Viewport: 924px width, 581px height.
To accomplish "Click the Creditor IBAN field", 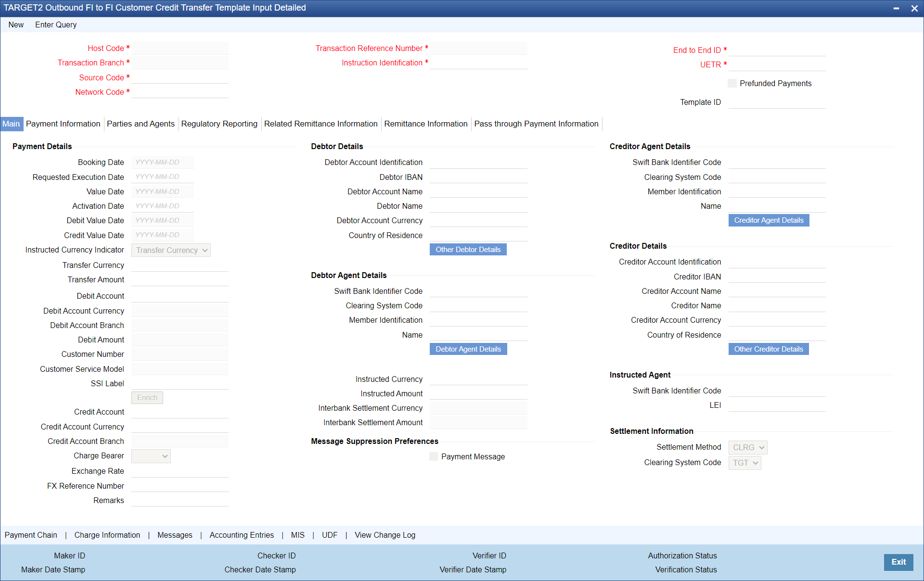I will (x=777, y=277).
